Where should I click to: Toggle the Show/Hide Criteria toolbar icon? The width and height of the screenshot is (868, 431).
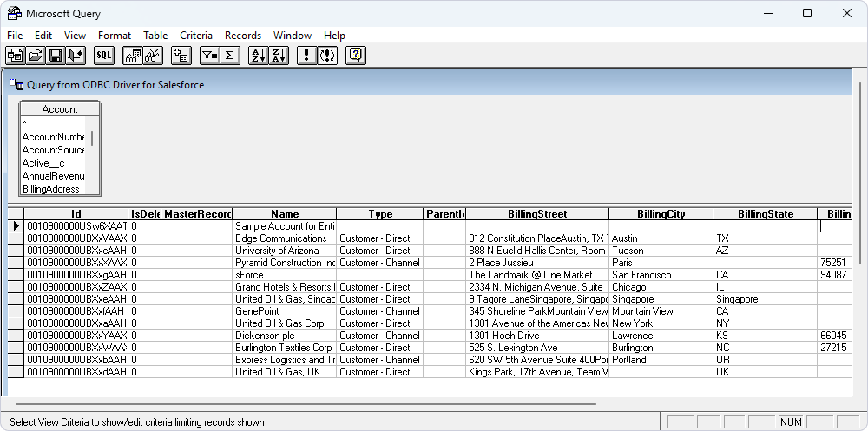pyautogui.click(x=153, y=56)
